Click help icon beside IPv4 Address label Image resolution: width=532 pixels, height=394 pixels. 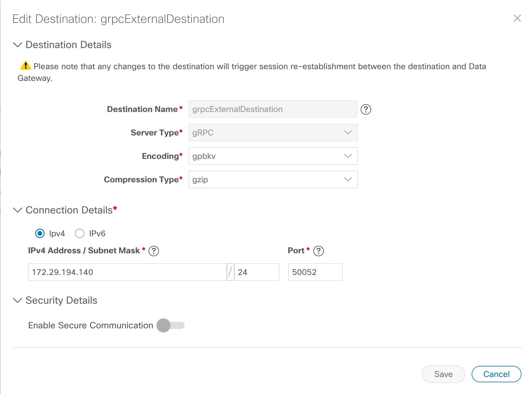[x=154, y=251]
